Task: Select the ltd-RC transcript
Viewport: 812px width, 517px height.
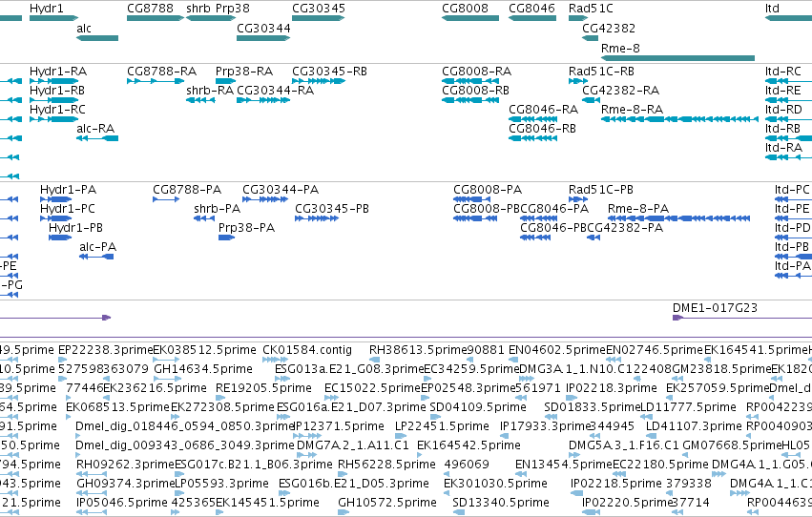Action: point(788,81)
